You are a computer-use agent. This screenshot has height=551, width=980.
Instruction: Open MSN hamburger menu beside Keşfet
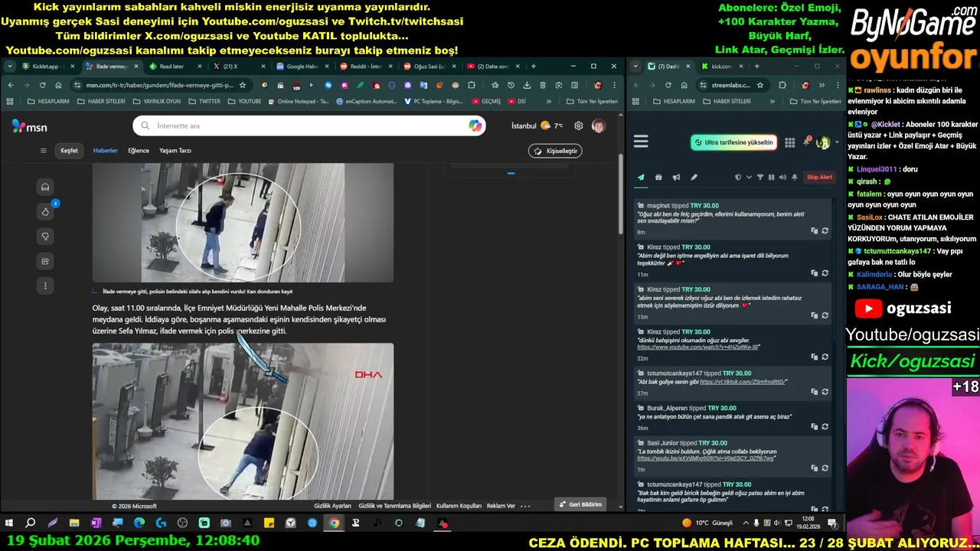(x=44, y=151)
